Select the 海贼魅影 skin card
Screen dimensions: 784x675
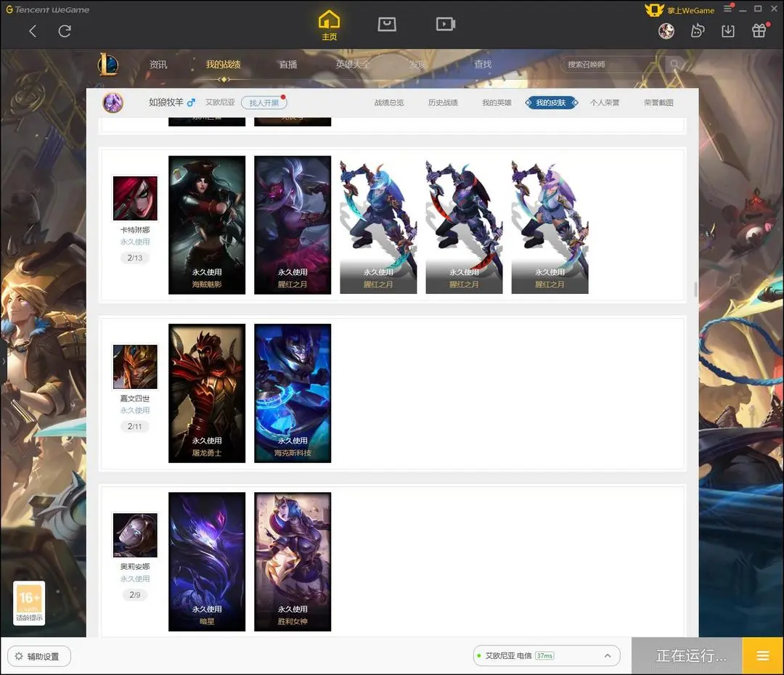click(207, 225)
